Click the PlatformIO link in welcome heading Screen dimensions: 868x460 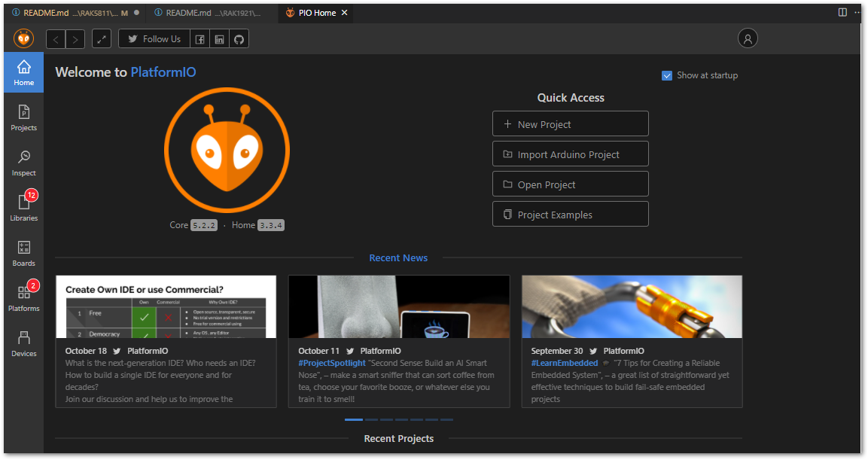point(163,72)
